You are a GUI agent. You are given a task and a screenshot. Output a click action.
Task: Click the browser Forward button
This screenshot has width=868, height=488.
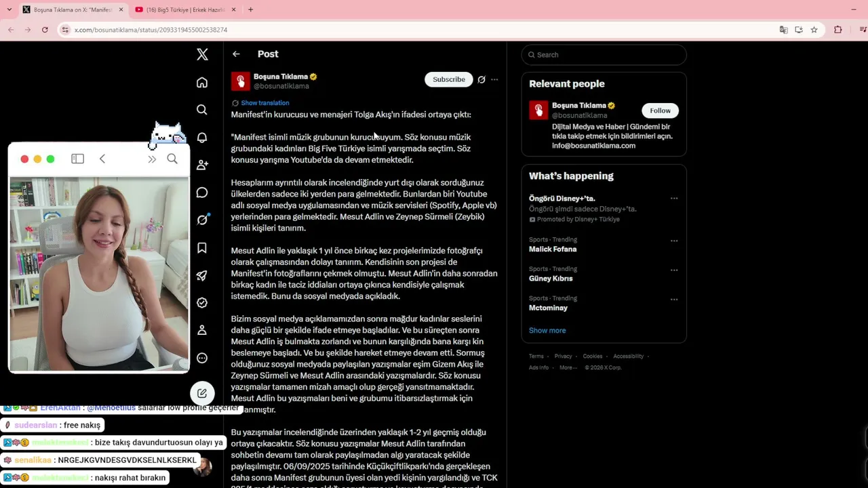pyautogui.click(x=28, y=30)
